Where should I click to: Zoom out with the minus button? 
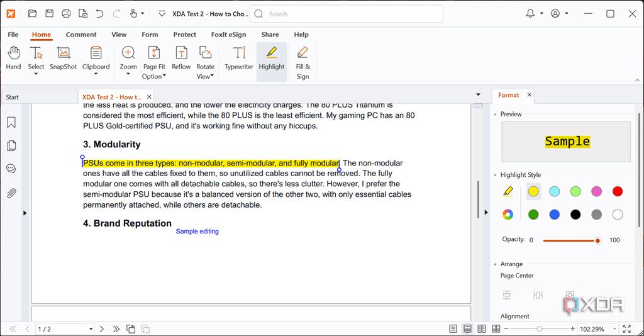[506, 328]
